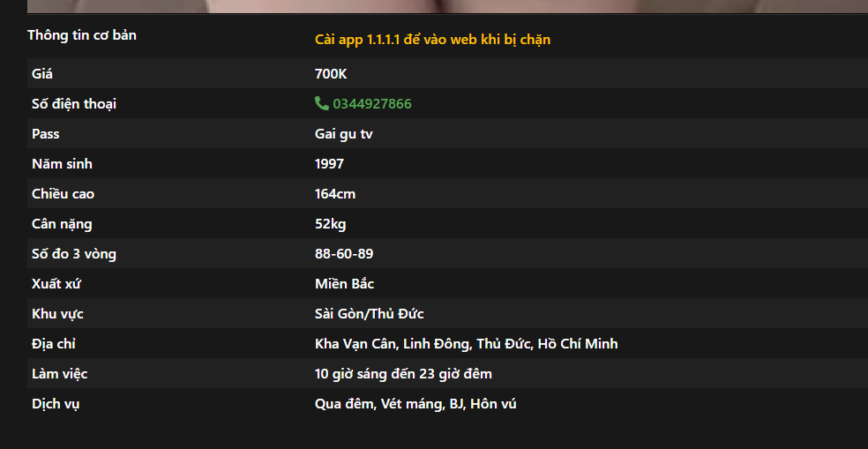Click the '164cm' height value
This screenshot has width=868, height=449.
tap(335, 194)
